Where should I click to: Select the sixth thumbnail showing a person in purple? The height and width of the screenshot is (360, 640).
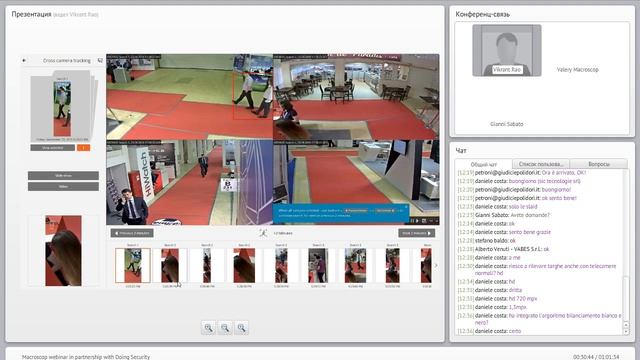tap(318, 265)
